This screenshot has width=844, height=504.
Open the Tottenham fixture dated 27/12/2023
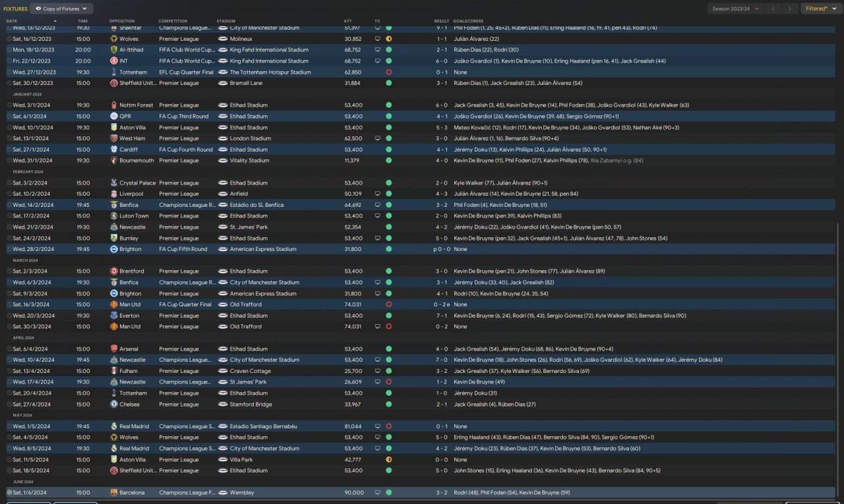(422, 72)
